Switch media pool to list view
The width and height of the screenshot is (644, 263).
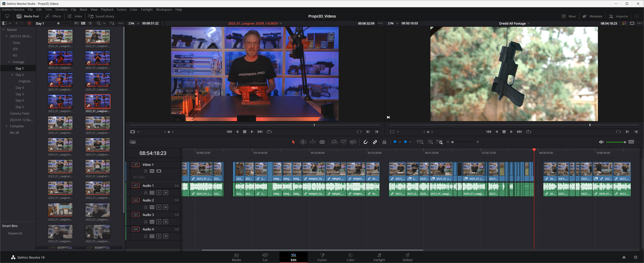[x=90, y=23]
